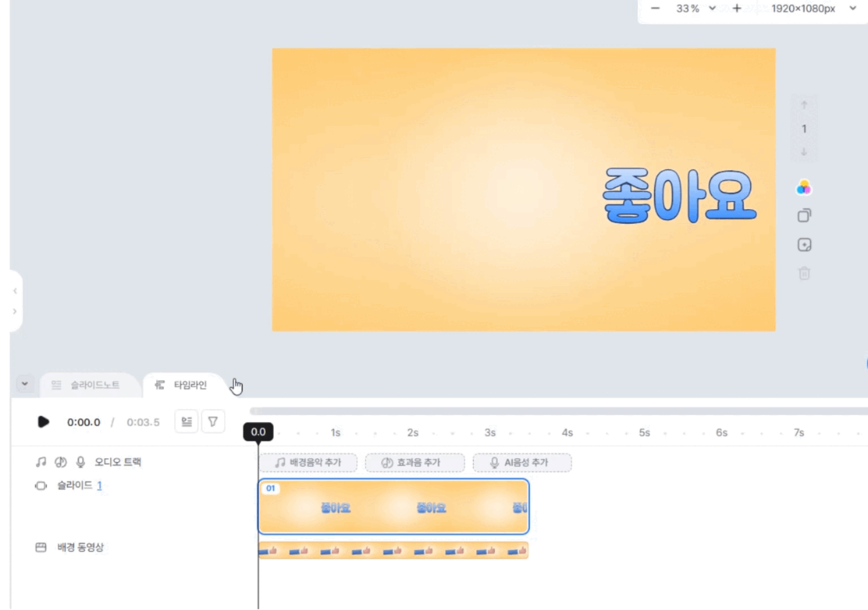Viewport: 868px width, 610px height.
Task: Open the 33% zoom level dropdown
Action: pyautogui.click(x=696, y=8)
